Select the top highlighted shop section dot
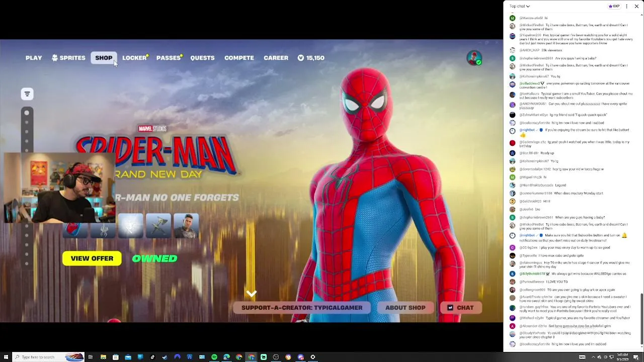The image size is (644, 362). [x=27, y=113]
